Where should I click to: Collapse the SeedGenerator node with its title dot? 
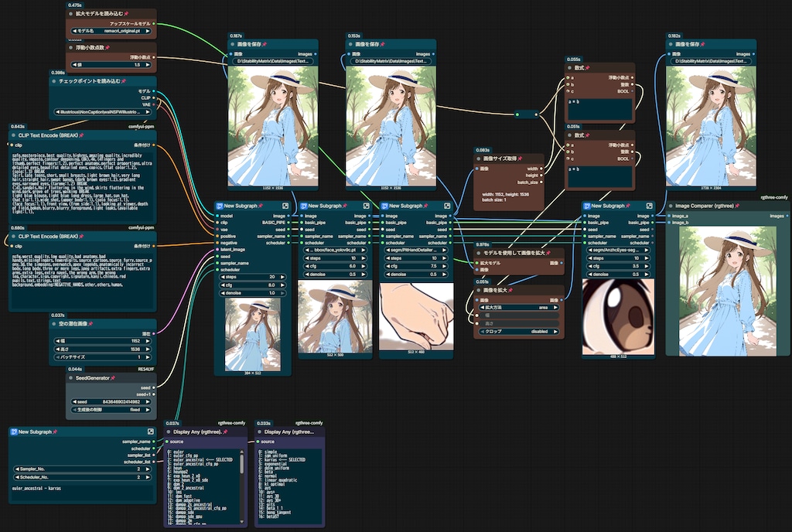[70, 377]
